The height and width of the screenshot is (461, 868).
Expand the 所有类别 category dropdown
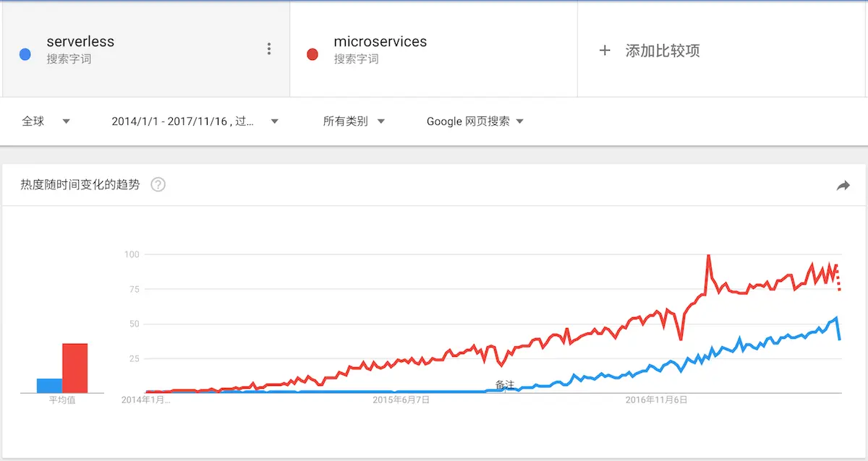354,121
